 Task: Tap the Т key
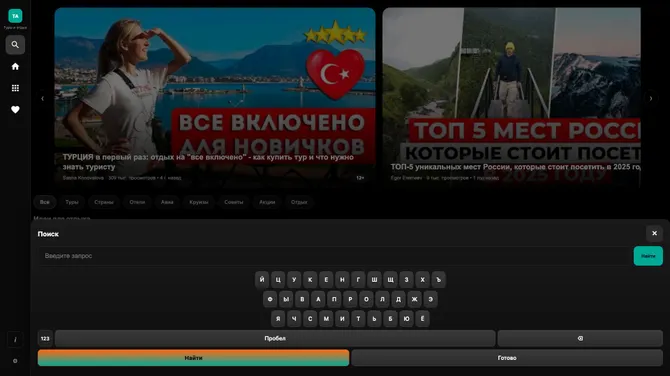tap(358, 319)
